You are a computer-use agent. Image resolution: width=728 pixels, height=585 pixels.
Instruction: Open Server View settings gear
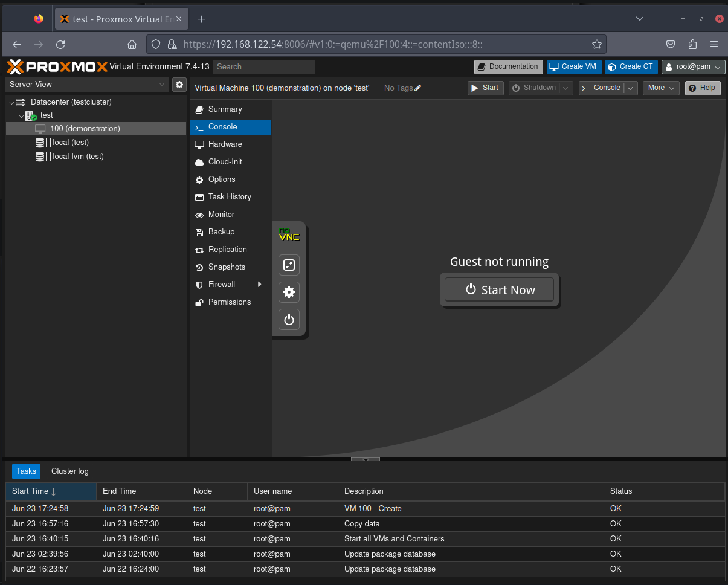[x=179, y=85]
